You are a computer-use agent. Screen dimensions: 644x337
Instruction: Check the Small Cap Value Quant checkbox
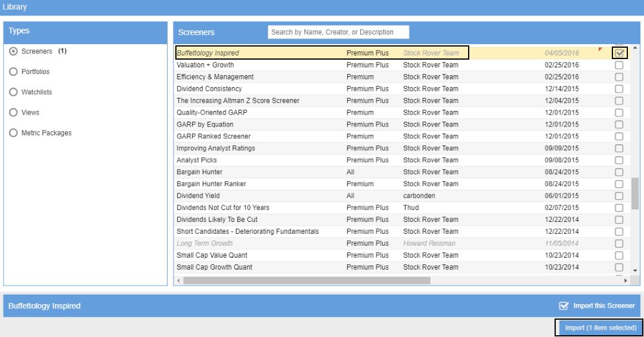pyautogui.click(x=619, y=256)
